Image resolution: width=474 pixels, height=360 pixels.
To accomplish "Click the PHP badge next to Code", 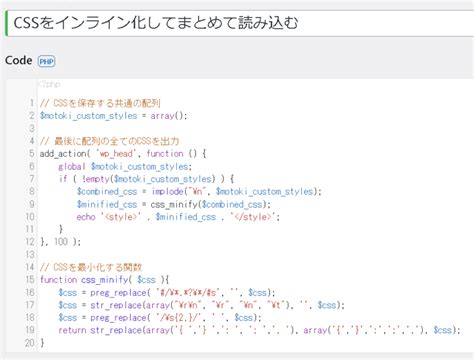I will coord(46,61).
